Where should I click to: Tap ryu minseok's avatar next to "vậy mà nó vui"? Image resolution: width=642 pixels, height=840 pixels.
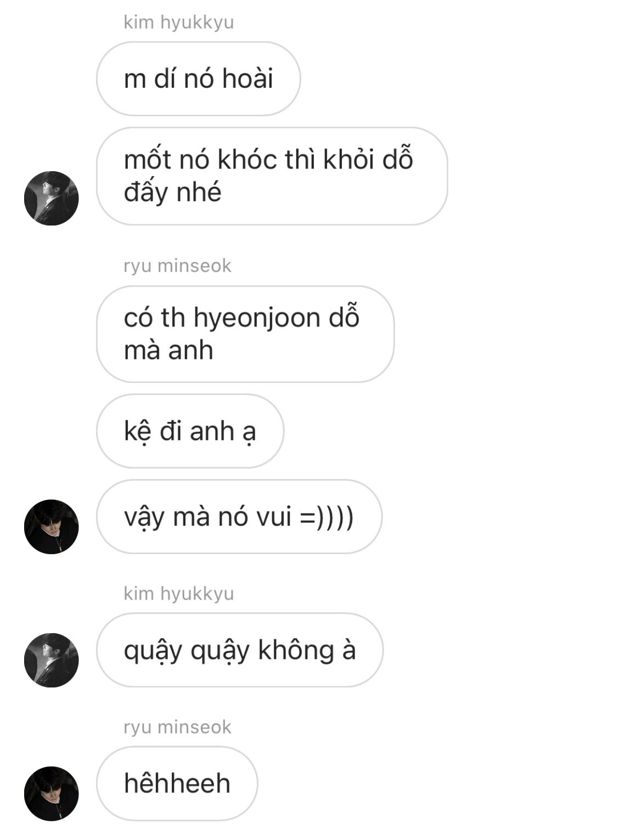pyautogui.click(x=52, y=527)
